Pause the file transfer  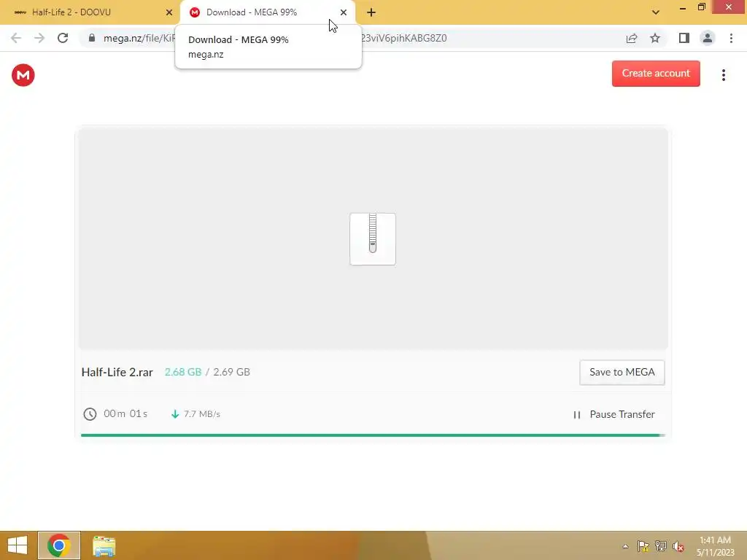click(x=614, y=414)
